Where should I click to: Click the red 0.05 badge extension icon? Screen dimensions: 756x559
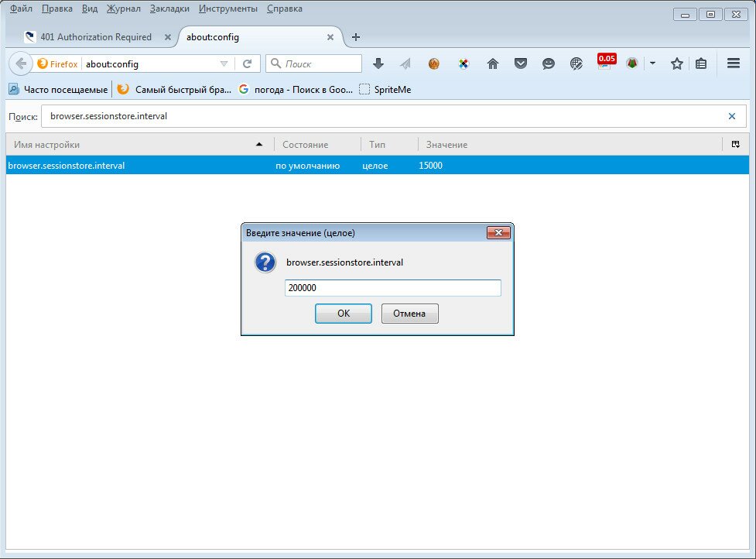605,62
